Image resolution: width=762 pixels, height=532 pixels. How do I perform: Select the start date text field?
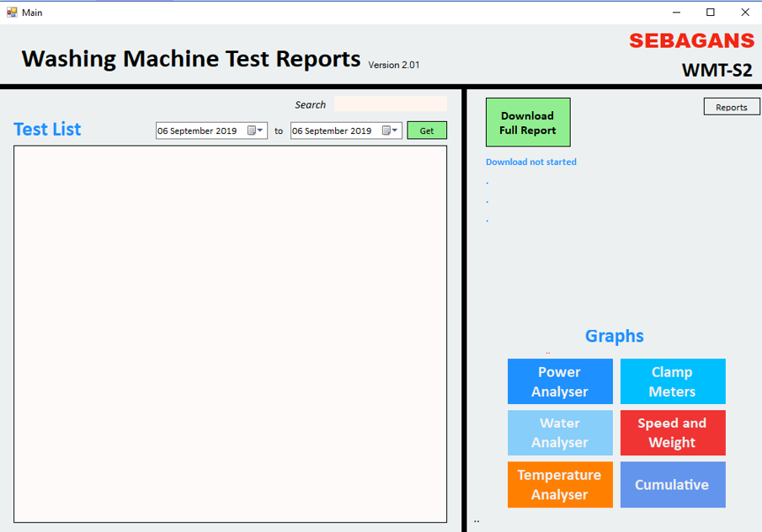coord(199,130)
